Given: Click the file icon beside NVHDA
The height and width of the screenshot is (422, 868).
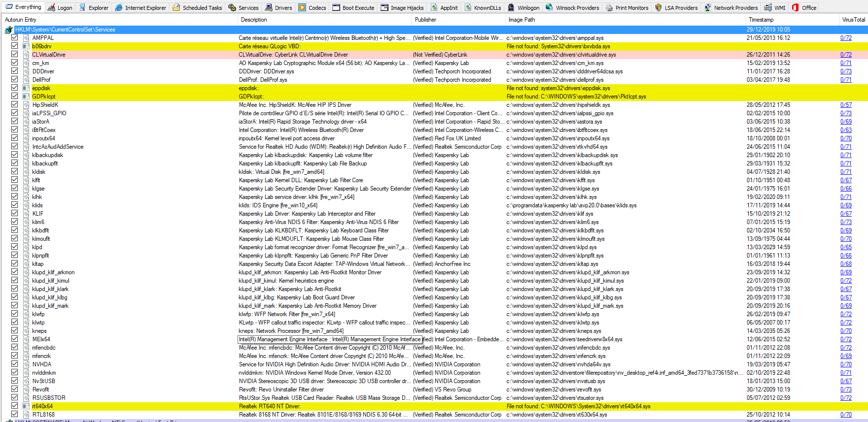Looking at the screenshot, I should tap(27, 364).
